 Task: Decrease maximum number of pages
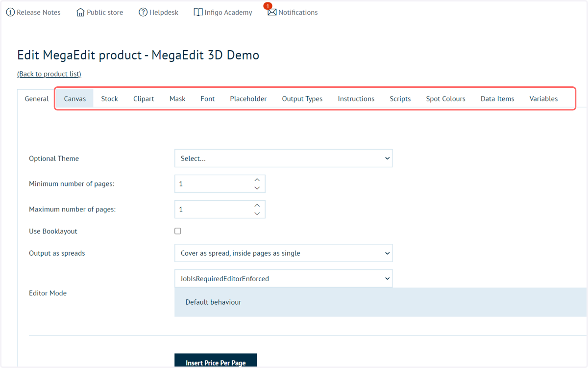click(257, 213)
